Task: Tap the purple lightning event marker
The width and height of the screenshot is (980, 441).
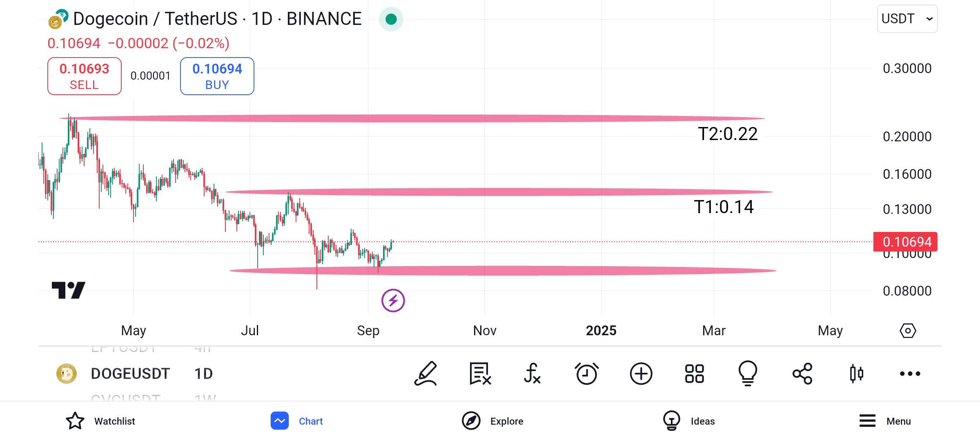Action: tap(393, 301)
